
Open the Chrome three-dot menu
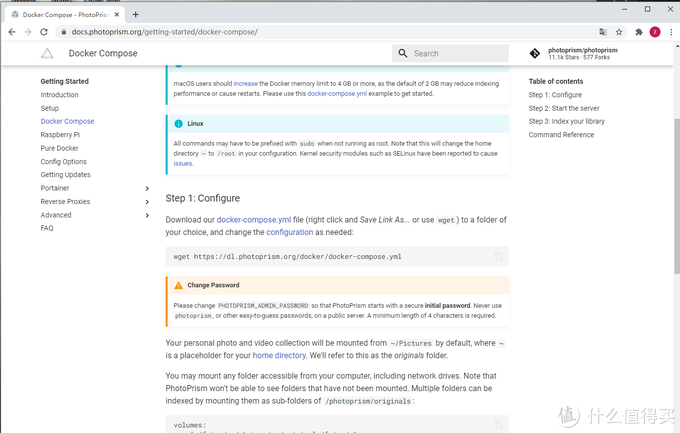(671, 32)
